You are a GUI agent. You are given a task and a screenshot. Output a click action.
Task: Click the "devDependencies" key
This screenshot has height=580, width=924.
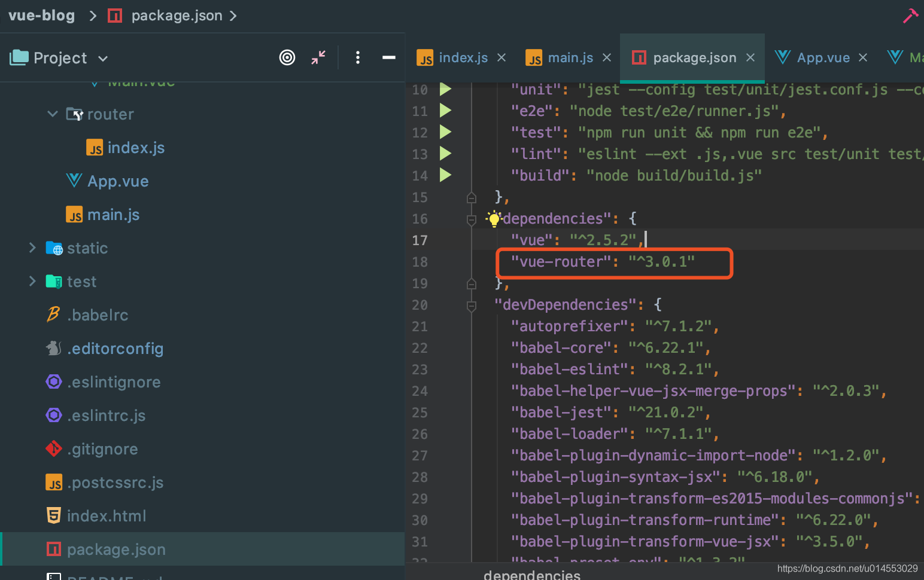pyautogui.click(x=566, y=304)
